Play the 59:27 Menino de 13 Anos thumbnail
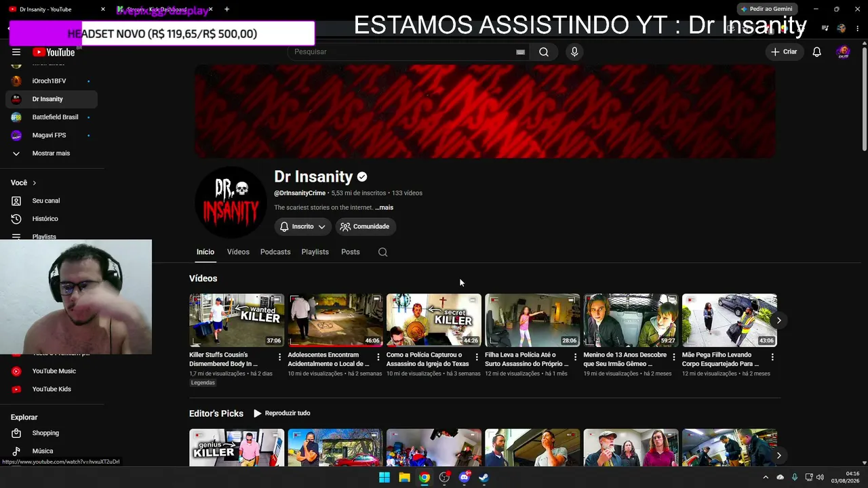The height and width of the screenshot is (488, 868). tap(631, 320)
